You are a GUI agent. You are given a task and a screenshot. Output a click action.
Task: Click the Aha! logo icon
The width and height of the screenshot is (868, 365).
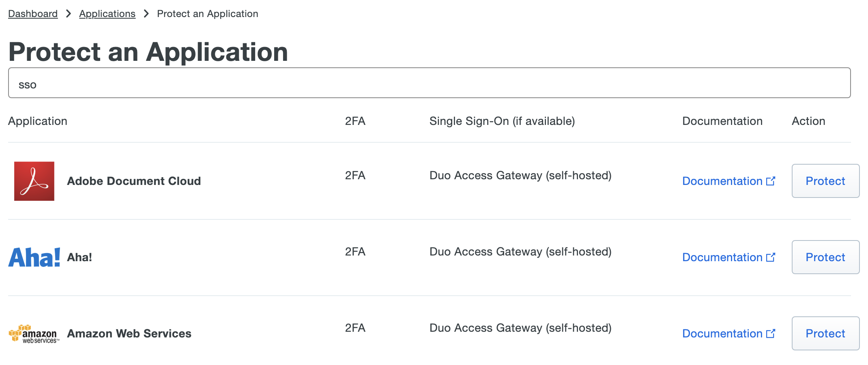coord(34,256)
